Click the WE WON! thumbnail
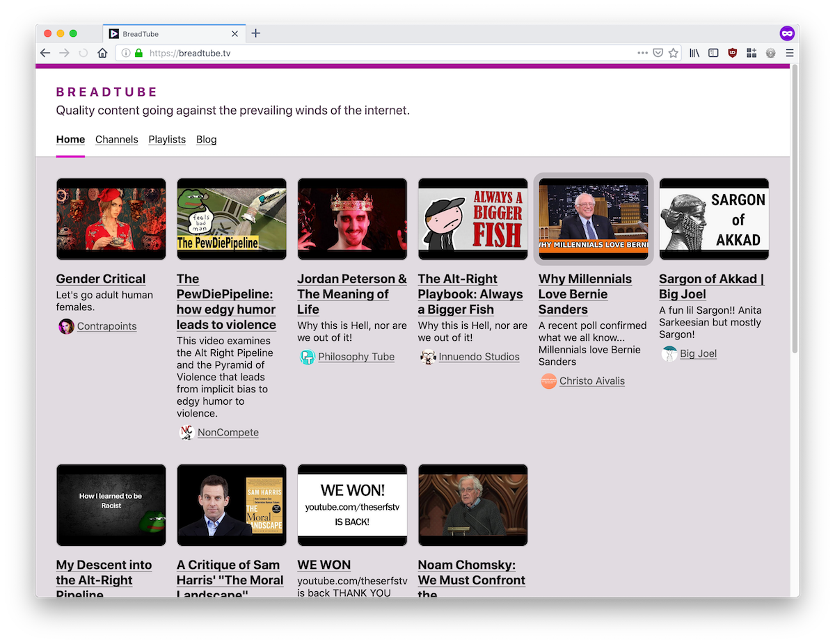 tap(352, 506)
